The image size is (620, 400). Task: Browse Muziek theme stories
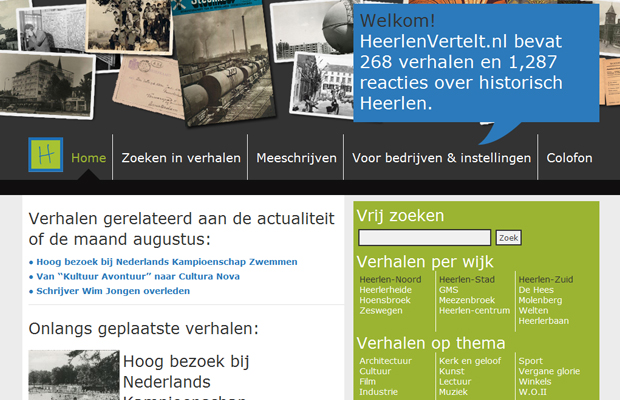453,392
